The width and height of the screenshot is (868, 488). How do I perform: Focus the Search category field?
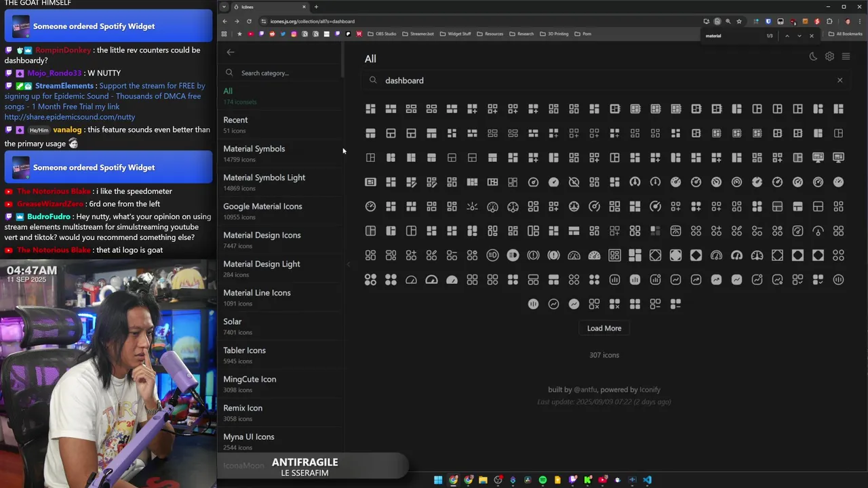(280, 73)
